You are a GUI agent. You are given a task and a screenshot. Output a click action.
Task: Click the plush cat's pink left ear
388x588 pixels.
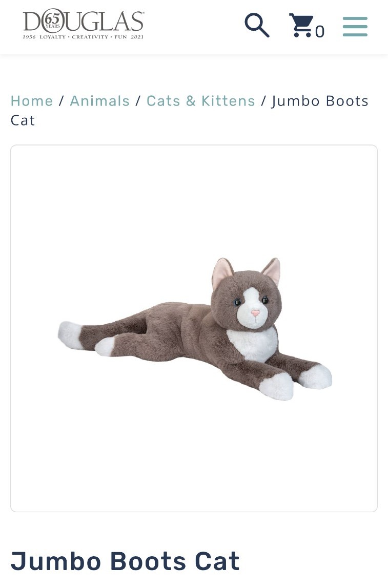click(221, 272)
